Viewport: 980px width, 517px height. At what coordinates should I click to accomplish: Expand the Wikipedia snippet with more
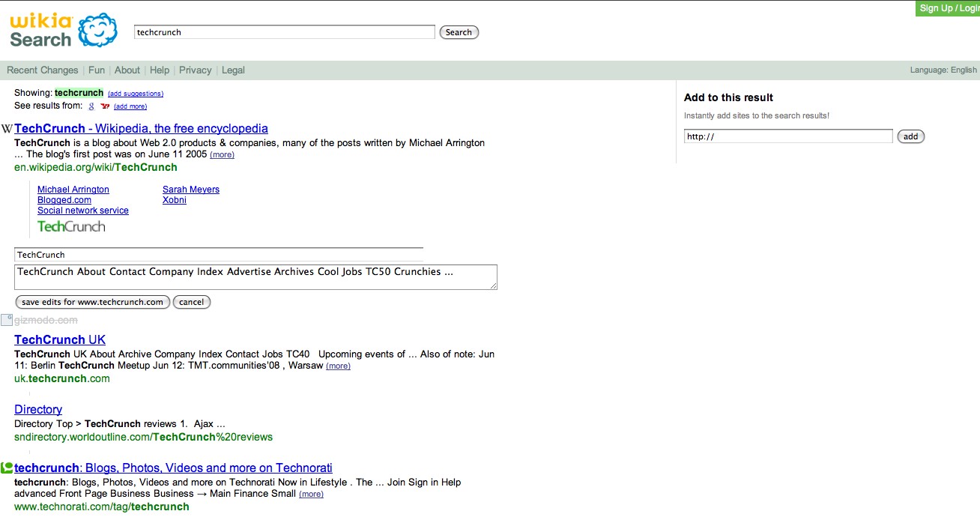pyautogui.click(x=222, y=155)
